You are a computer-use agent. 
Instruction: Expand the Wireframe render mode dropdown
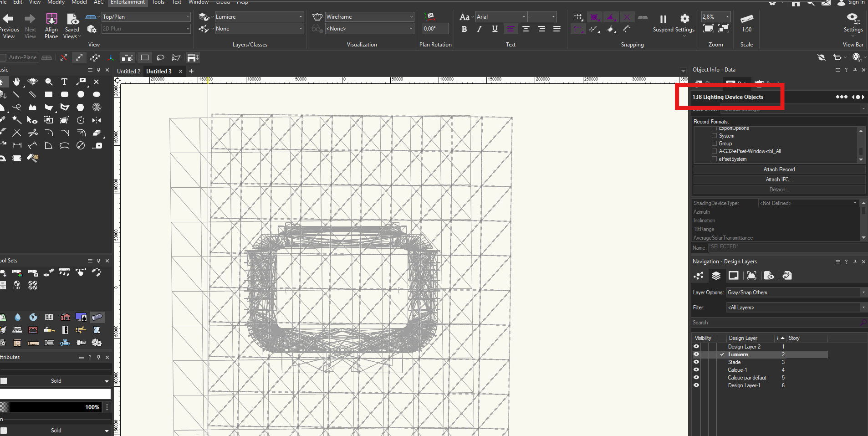point(369,17)
